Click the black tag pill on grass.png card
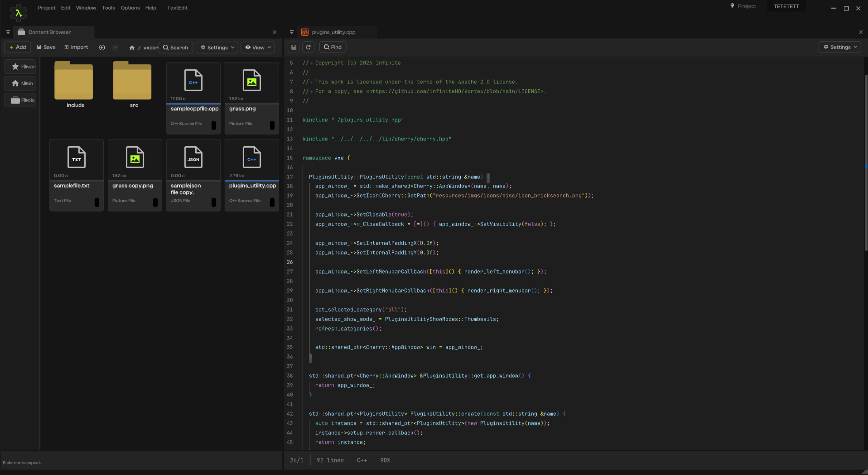The height and width of the screenshot is (475, 868). pyautogui.click(x=272, y=125)
